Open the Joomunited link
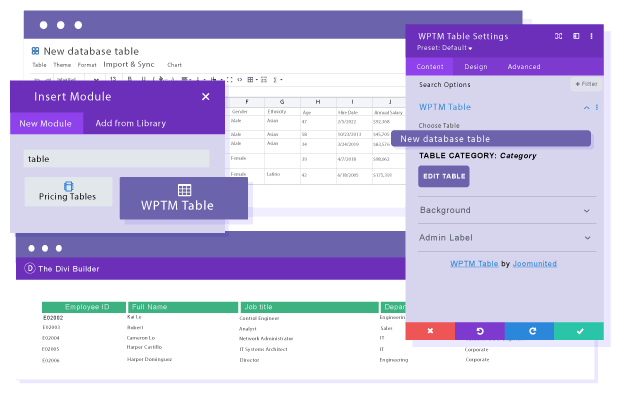Image resolution: width=630 pixels, height=396 pixels. click(x=535, y=263)
